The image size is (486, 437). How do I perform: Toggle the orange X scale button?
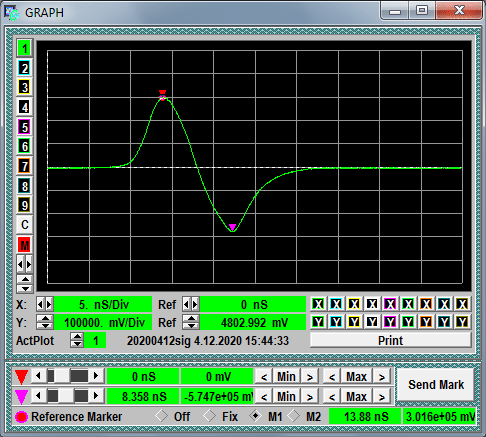click(x=426, y=304)
